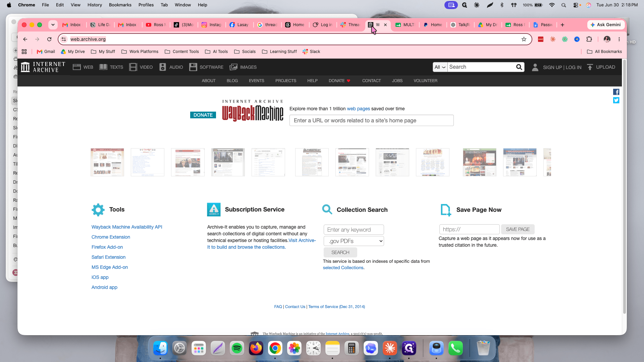
Task: Expand the AI Tools bookmarks folder
Action: point(216,52)
